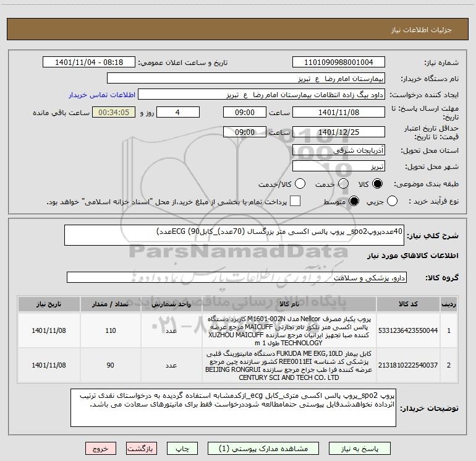The image size is (476, 461).
Task: Click need date 1401/11/08 in row 1
Action: click(49, 330)
